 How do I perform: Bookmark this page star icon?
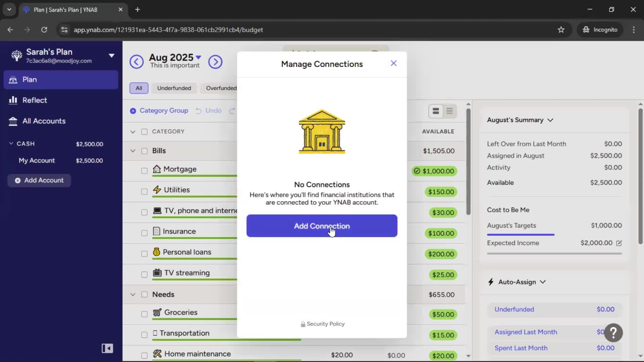click(561, 30)
